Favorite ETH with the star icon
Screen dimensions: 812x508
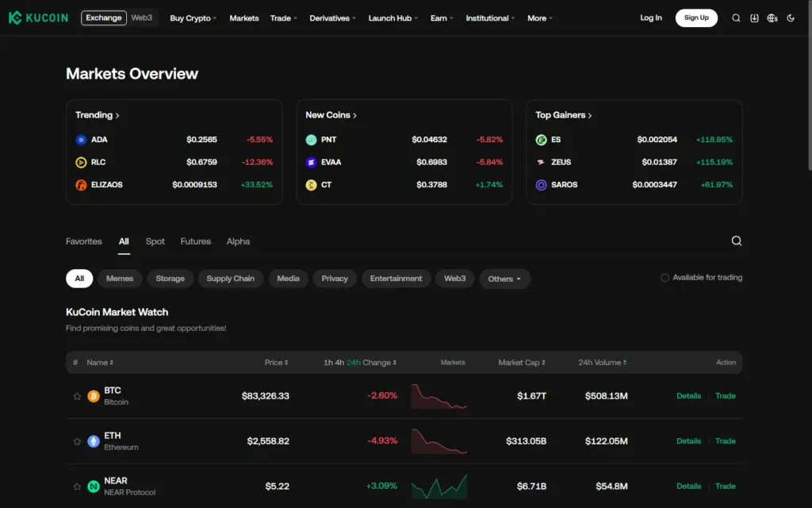(77, 441)
